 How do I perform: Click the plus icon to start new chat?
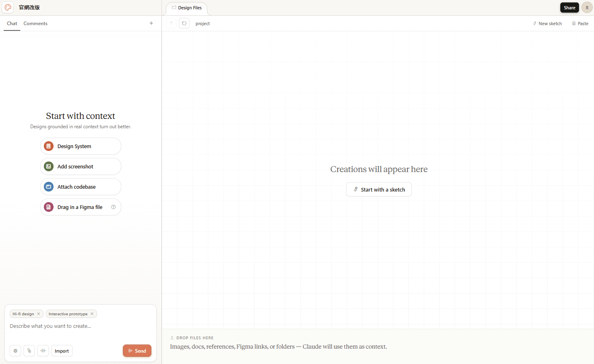click(x=151, y=23)
